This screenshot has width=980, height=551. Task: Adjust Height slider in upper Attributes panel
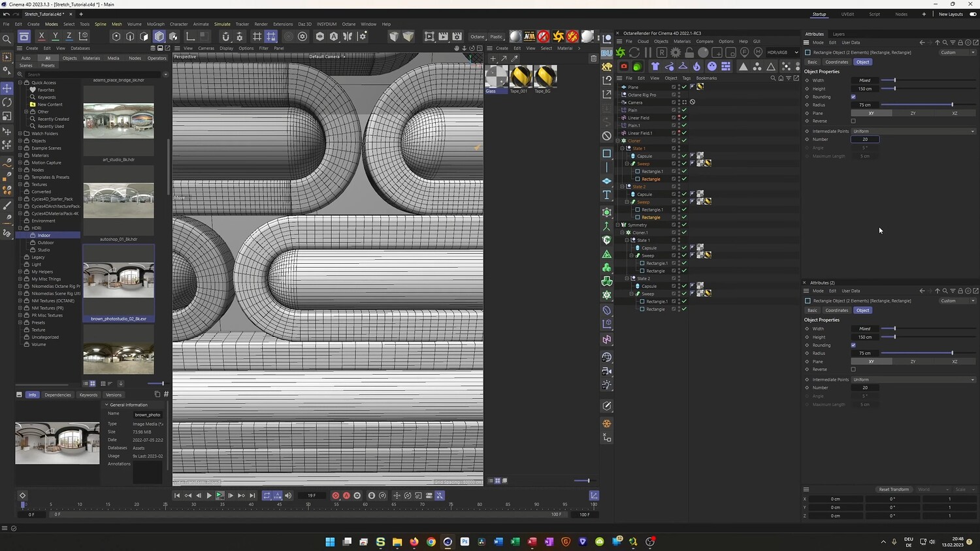click(x=928, y=88)
